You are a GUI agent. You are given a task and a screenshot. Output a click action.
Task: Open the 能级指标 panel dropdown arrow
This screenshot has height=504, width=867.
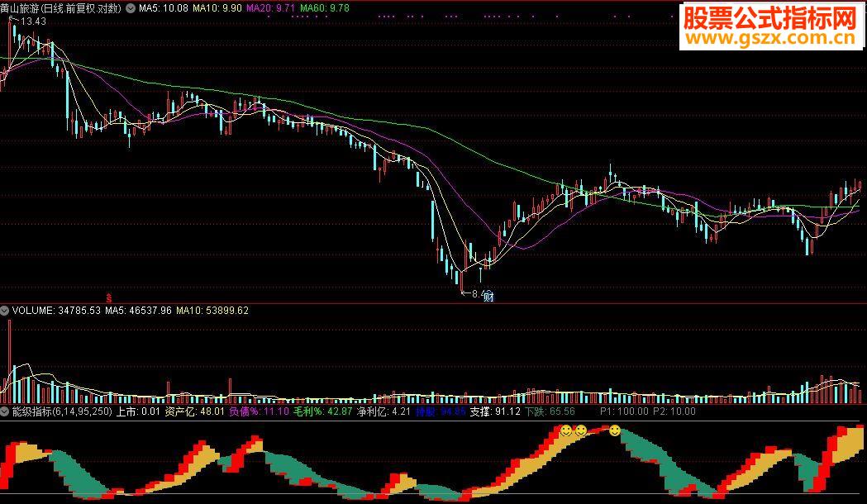click(5, 411)
